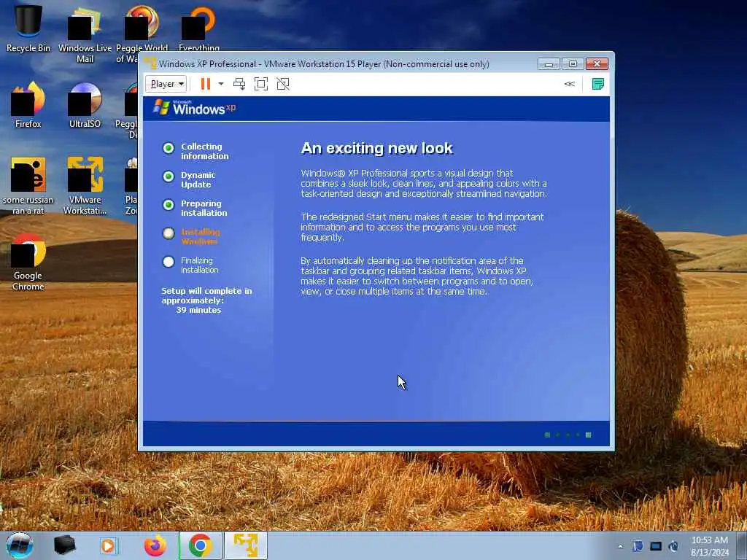The height and width of the screenshot is (560, 747).
Task: Open the Windows Start orb
Action: pyautogui.click(x=20, y=545)
